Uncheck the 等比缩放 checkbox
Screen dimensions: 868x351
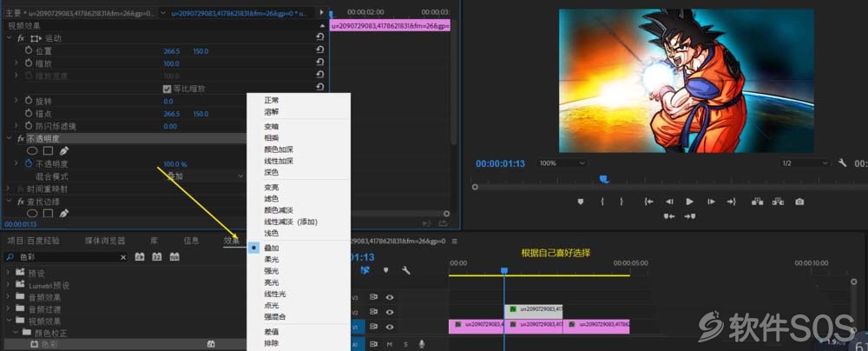point(167,89)
